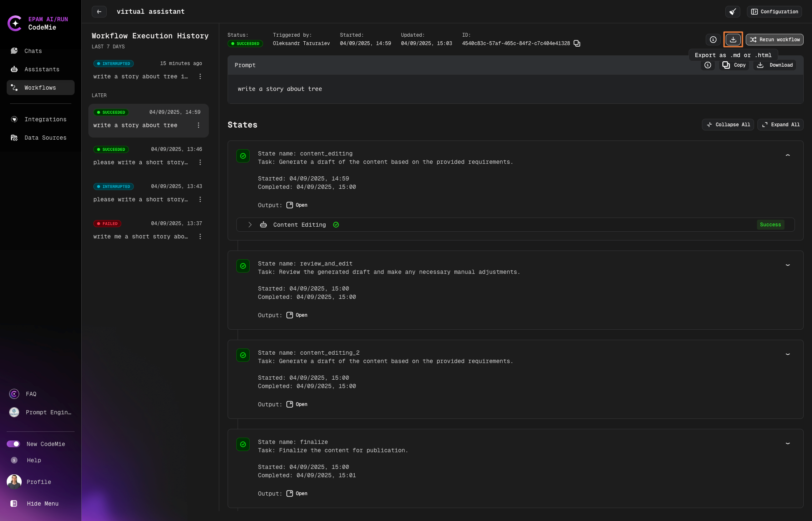Open the Assistants section in sidebar
Image resolution: width=812 pixels, height=521 pixels.
42,69
